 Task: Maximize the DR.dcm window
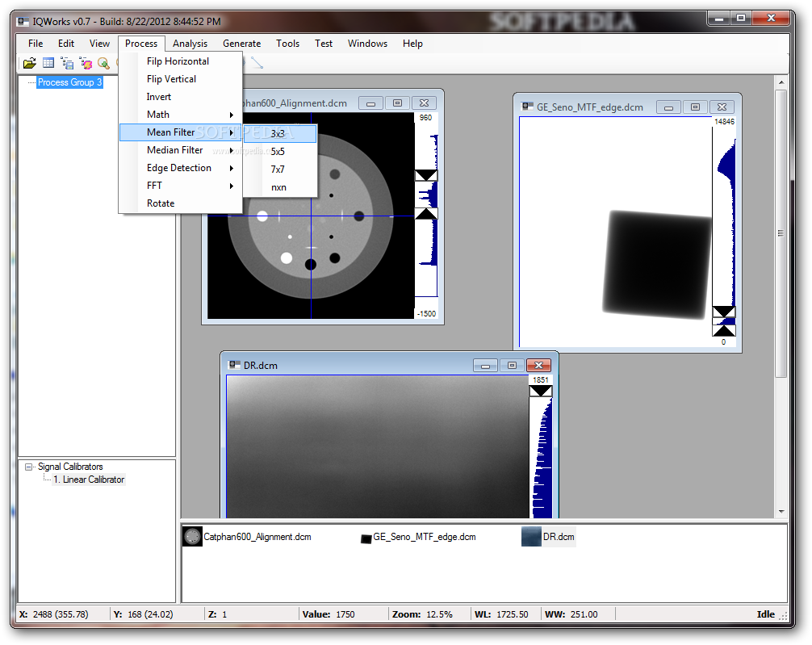(512, 365)
